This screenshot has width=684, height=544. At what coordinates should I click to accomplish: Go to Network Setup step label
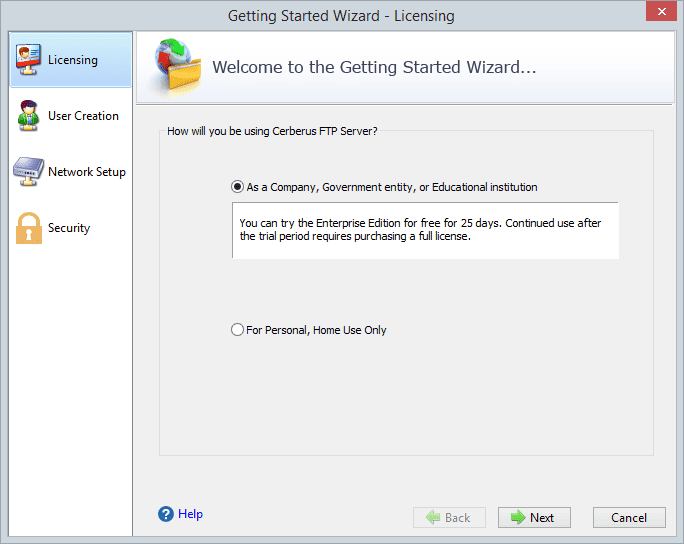[x=87, y=172]
